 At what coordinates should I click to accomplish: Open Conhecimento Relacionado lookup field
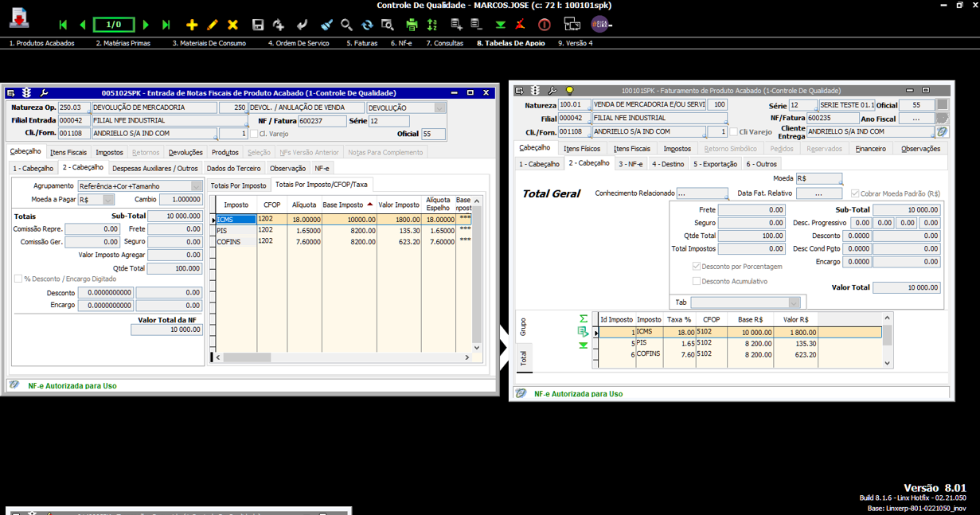pyautogui.click(x=702, y=193)
